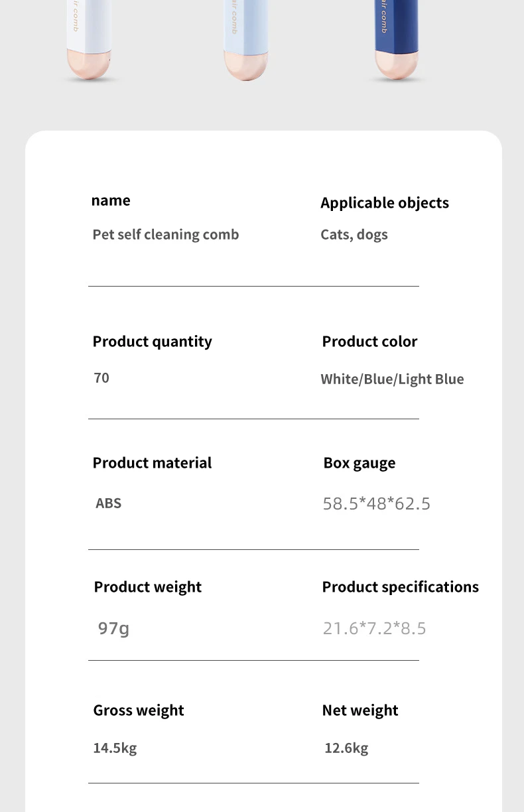The image size is (524, 812).
Task: Select the light blue comb image
Action: point(245,40)
